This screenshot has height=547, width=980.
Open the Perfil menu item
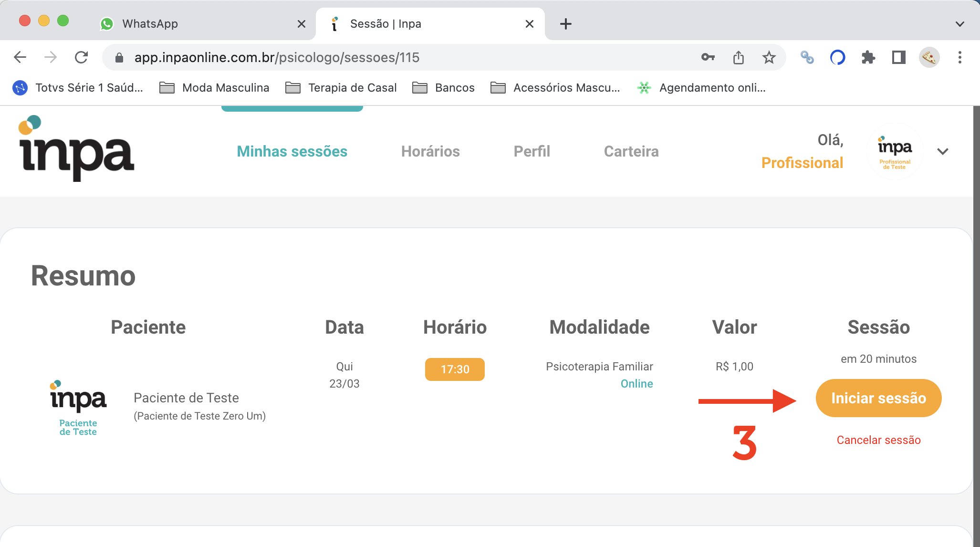532,151
